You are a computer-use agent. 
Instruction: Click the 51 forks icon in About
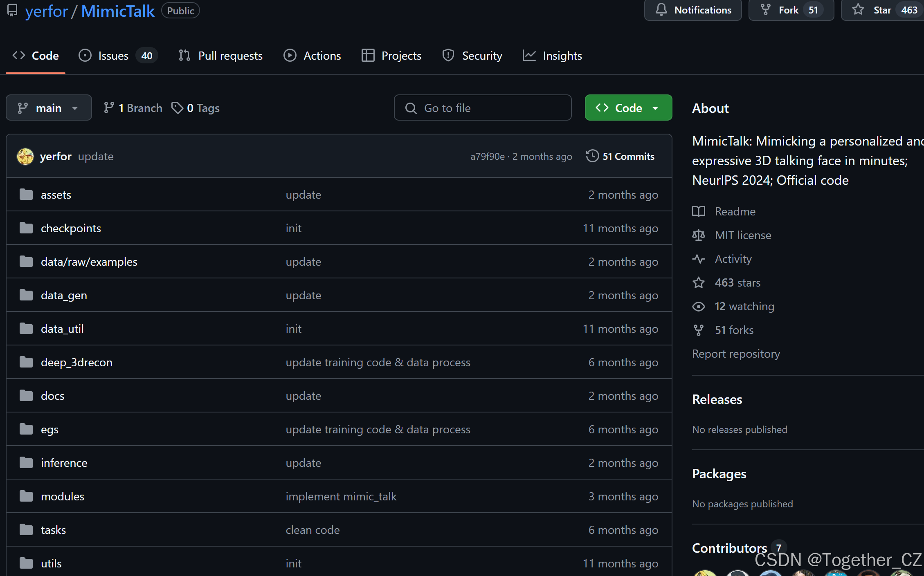pyautogui.click(x=699, y=330)
